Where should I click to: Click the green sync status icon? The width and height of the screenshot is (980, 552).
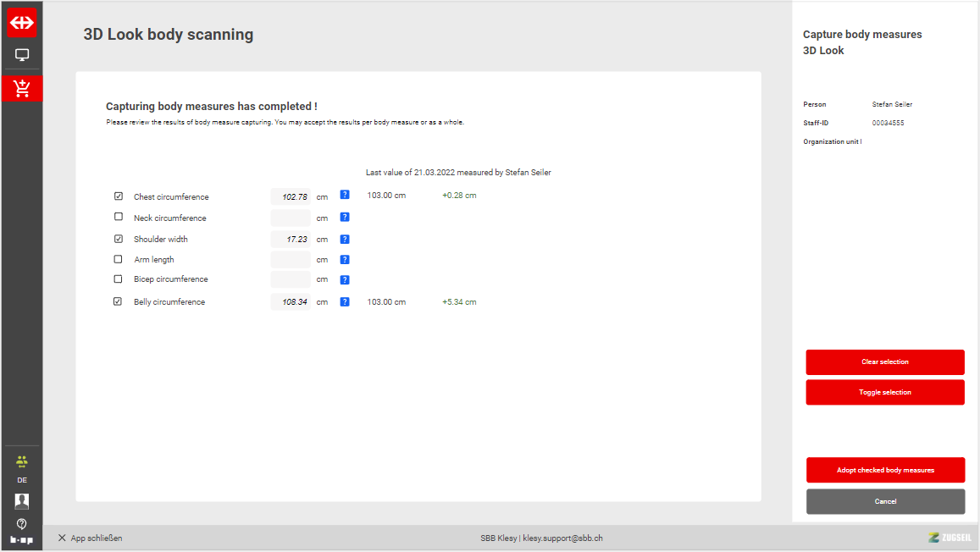(22, 461)
